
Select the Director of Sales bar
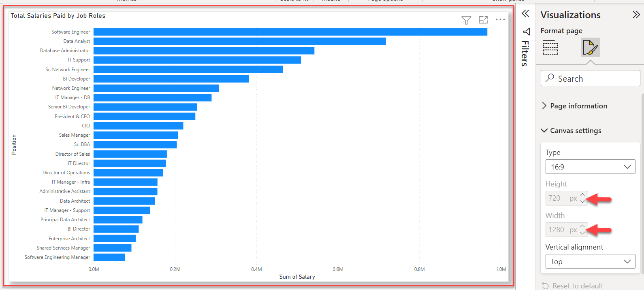coord(130,154)
